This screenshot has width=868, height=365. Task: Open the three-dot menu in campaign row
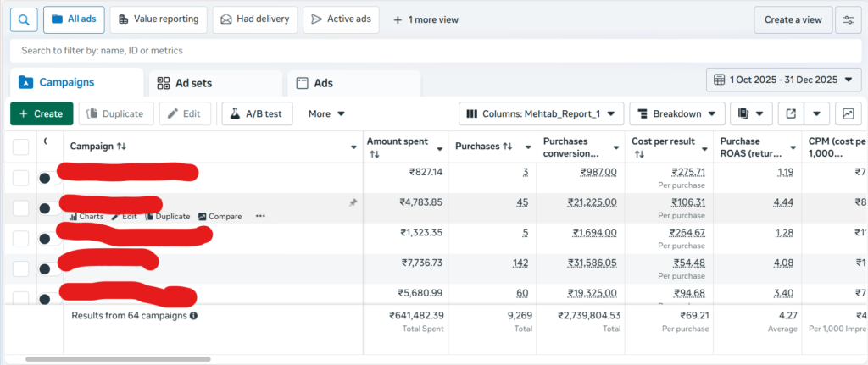260,216
